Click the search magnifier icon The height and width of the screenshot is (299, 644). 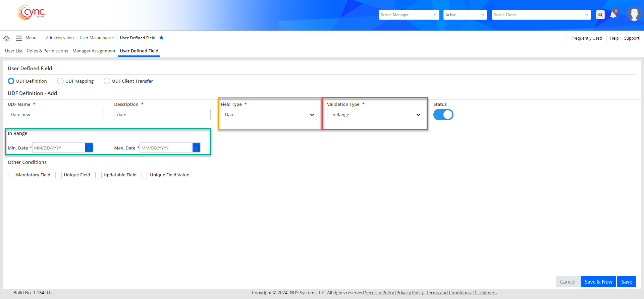tap(600, 15)
